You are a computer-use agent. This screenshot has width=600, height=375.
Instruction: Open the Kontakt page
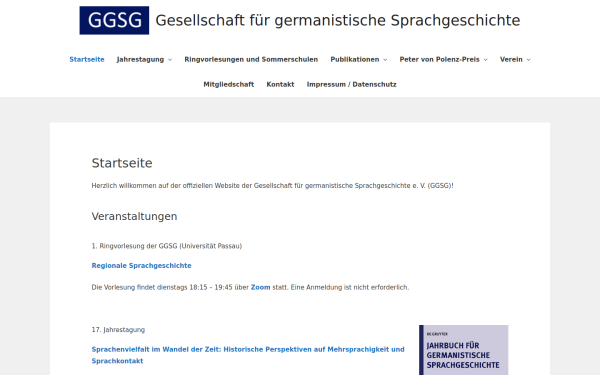pyautogui.click(x=280, y=84)
